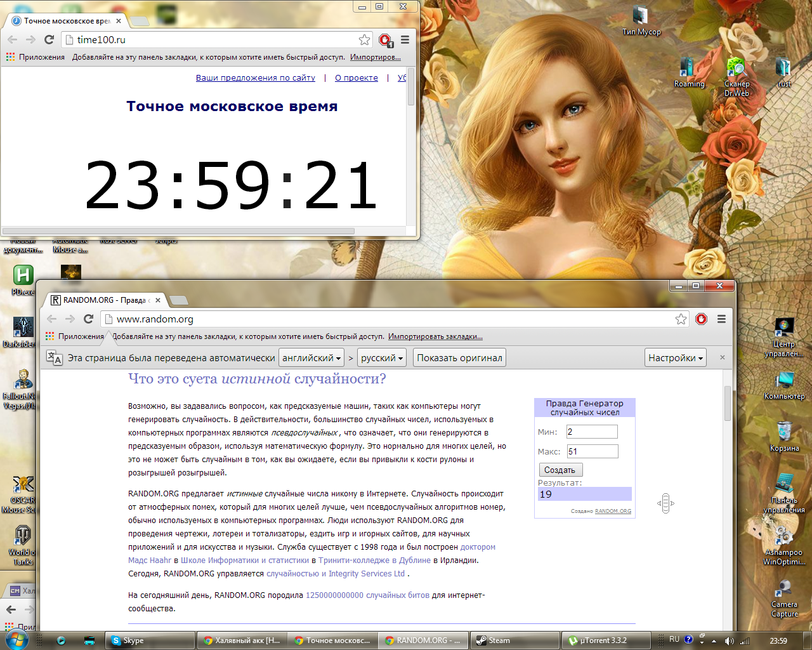Click the 'Показать оригинал' button
Image resolution: width=812 pixels, height=650 pixels.
[459, 358]
